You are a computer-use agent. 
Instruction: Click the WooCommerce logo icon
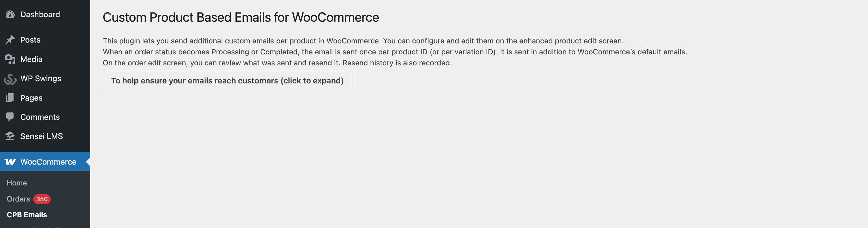(x=10, y=162)
